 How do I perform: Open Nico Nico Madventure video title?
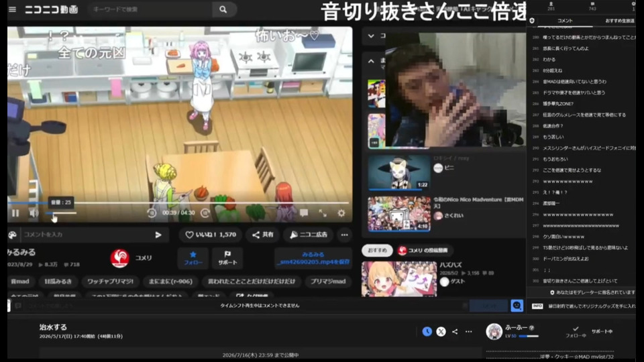point(478,202)
